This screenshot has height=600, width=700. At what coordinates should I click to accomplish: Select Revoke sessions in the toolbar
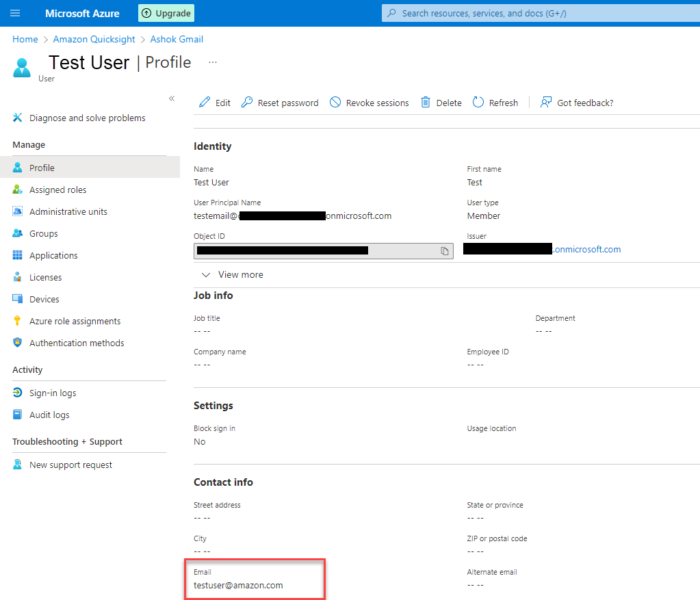coord(370,103)
